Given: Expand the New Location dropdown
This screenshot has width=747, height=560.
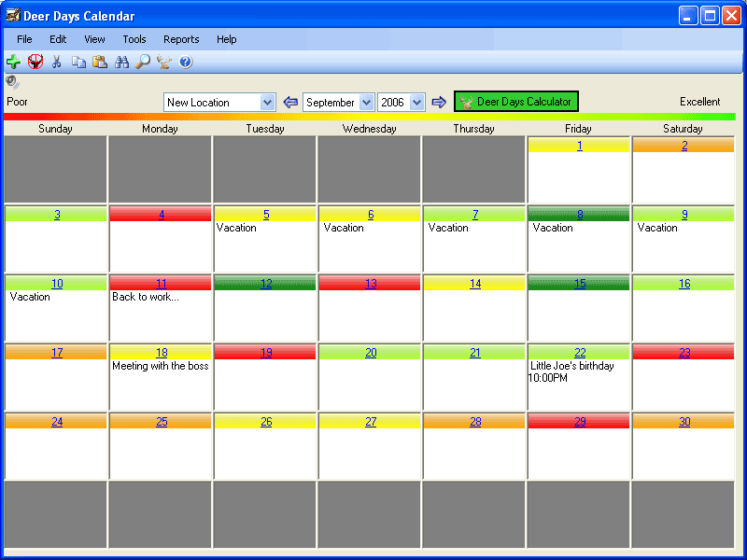Looking at the screenshot, I should pyautogui.click(x=268, y=103).
